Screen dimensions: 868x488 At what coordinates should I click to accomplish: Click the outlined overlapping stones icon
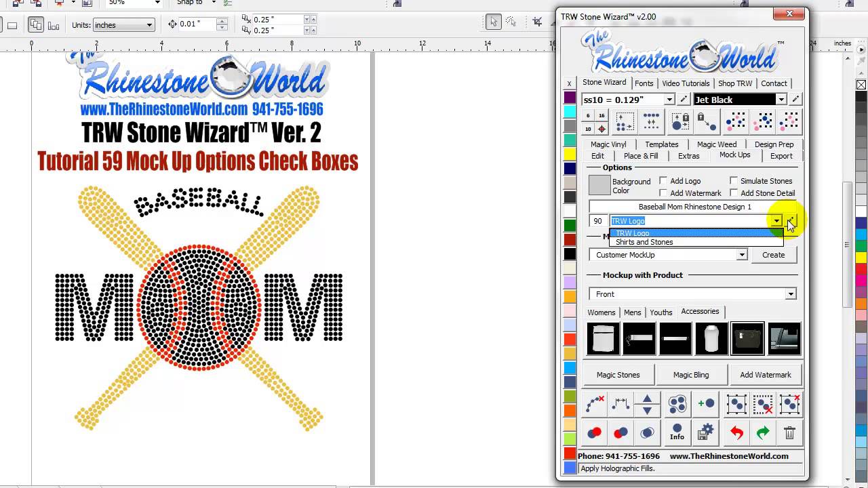point(647,432)
